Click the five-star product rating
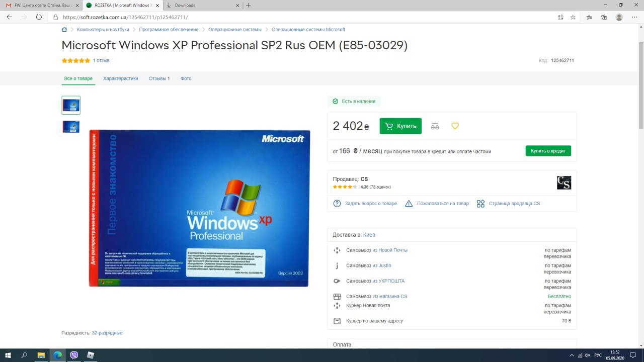This screenshot has width=644, height=362. 76,60
